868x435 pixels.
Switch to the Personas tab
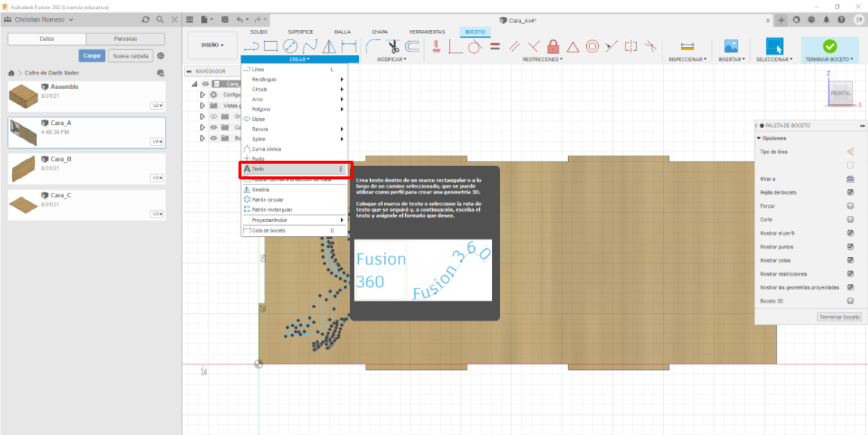pos(125,39)
